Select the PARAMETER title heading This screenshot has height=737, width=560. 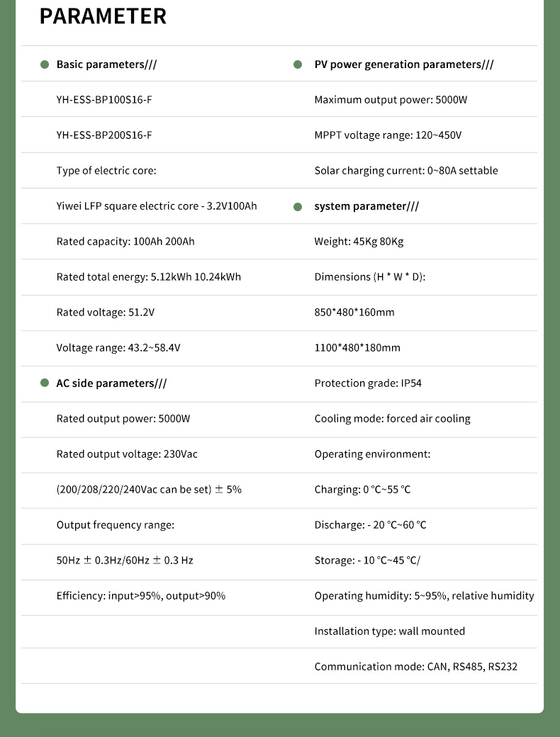pyautogui.click(x=103, y=16)
